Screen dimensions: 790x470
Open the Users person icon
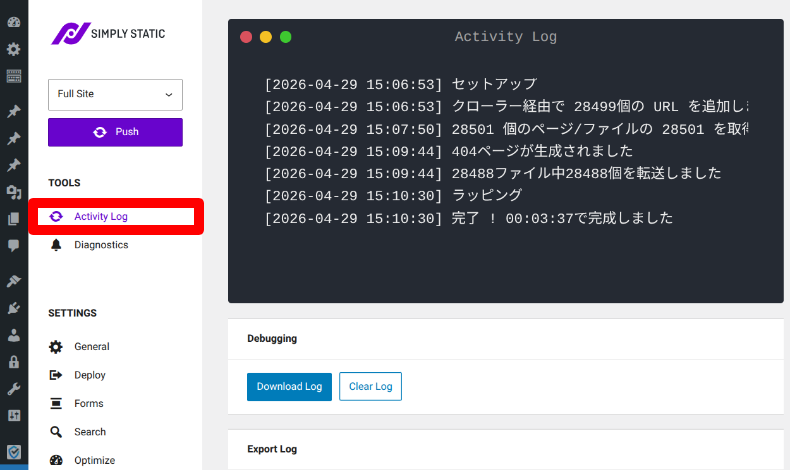14,335
